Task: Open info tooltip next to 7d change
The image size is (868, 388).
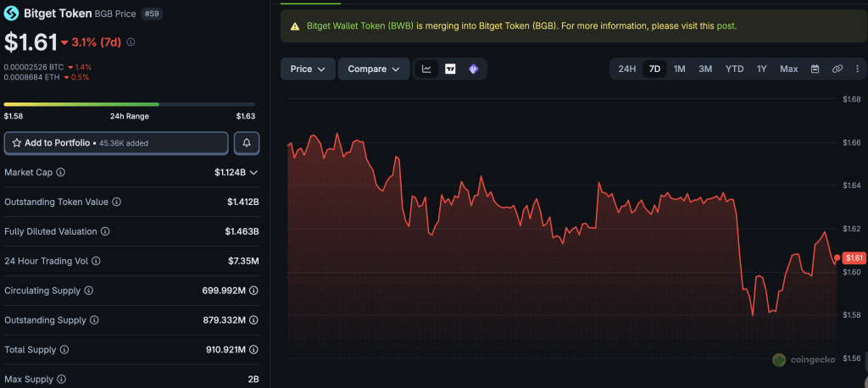Action: tap(131, 42)
